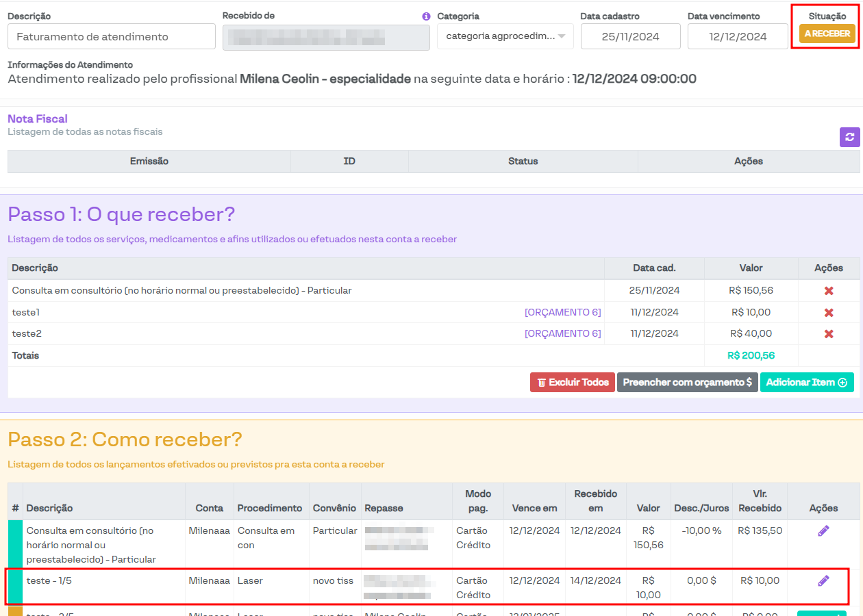Image resolution: width=863 pixels, height=616 pixels.
Task: Click the Nota Fiscal refresh icon
Action: click(849, 137)
